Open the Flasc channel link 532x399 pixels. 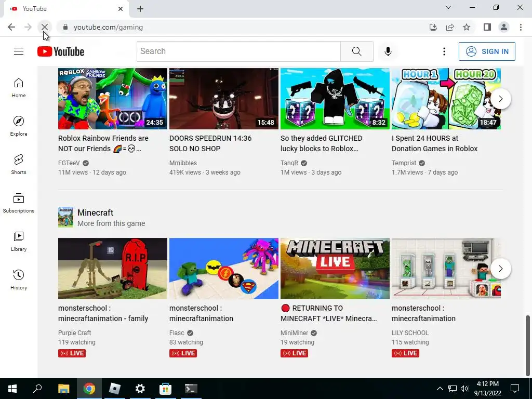click(177, 333)
